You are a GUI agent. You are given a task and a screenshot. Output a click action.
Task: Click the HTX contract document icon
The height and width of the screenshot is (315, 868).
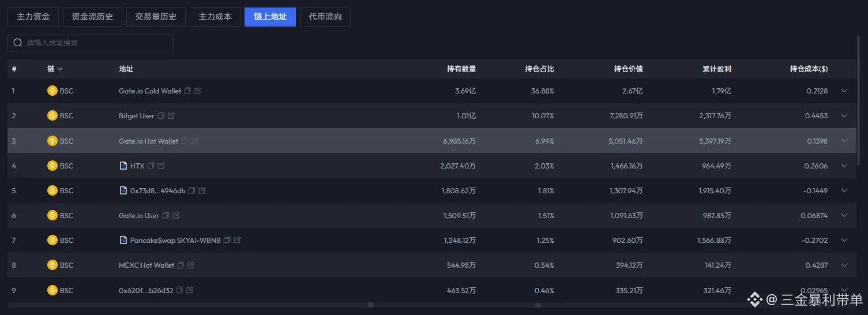coord(123,166)
